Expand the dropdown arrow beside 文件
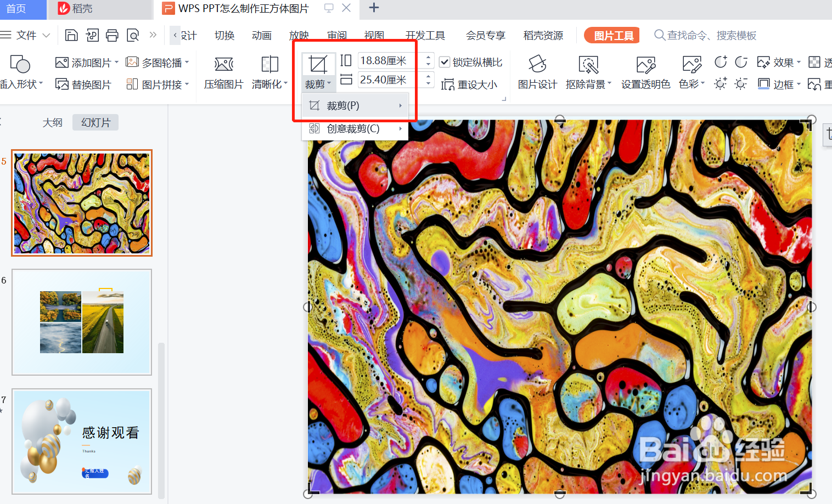 click(46, 36)
